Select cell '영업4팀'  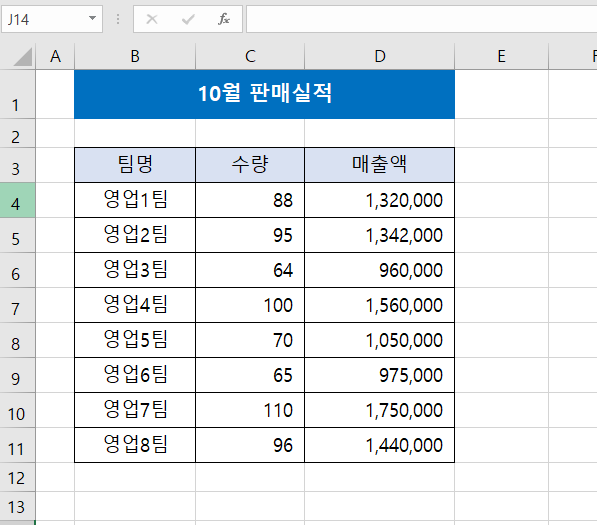pyautogui.click(x=135, y=305)
